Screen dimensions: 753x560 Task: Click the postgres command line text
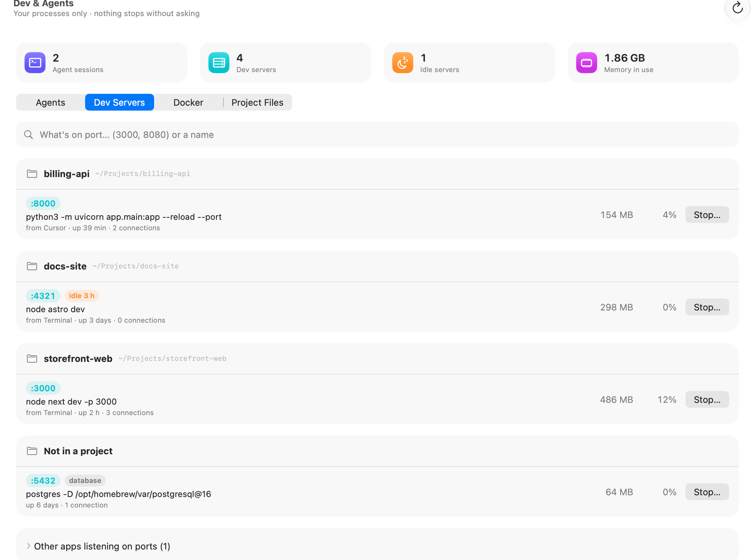pos(118,494)
